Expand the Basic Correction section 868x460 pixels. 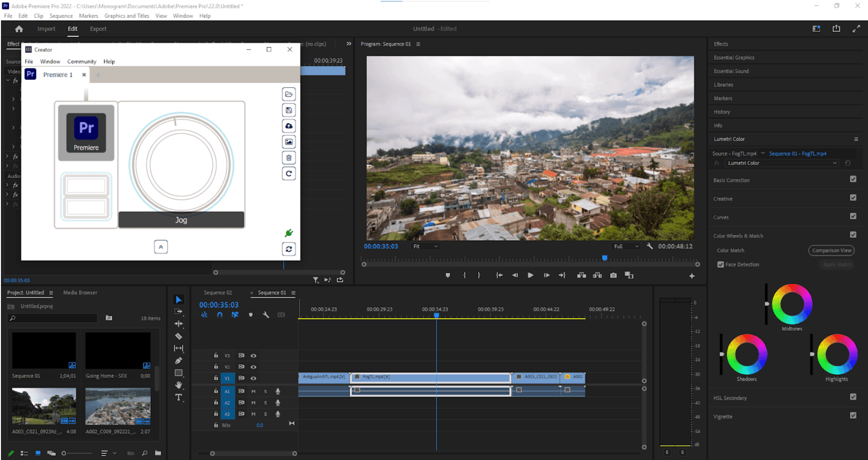point(731,180)
